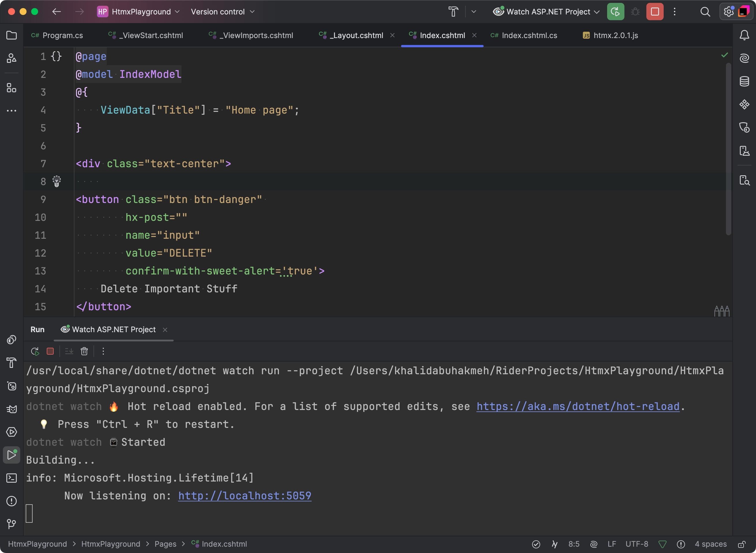Open the Coverage tool window in right sidebar
The image size is (756, 553).
coord(744,127)
